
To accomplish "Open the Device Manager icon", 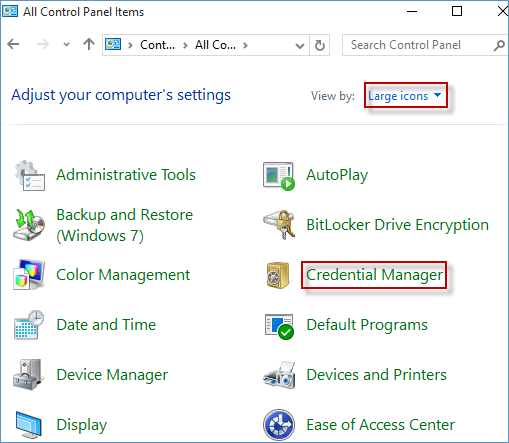I will tap(28, 375).
